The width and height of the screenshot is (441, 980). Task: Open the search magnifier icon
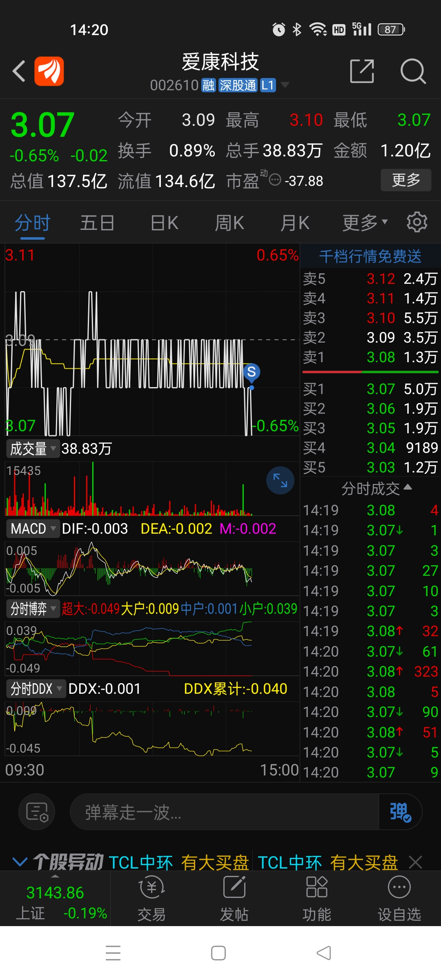point(413,71)
